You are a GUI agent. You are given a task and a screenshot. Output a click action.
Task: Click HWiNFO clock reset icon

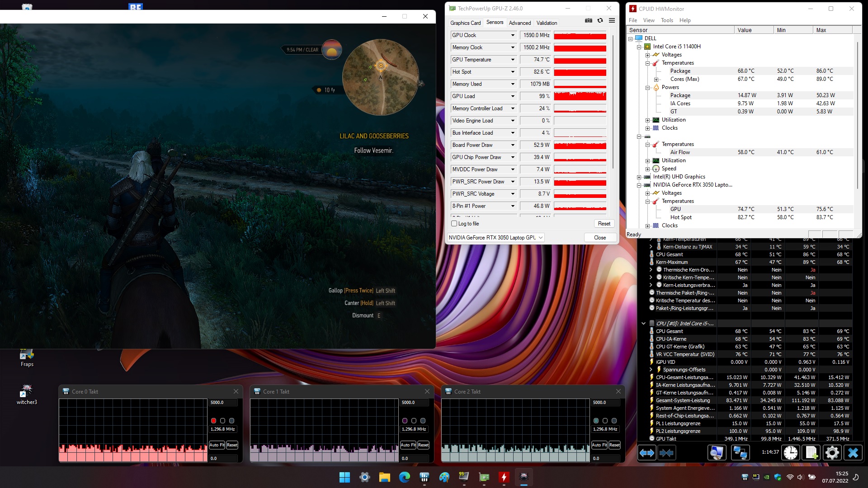click(x=790, y=452)
